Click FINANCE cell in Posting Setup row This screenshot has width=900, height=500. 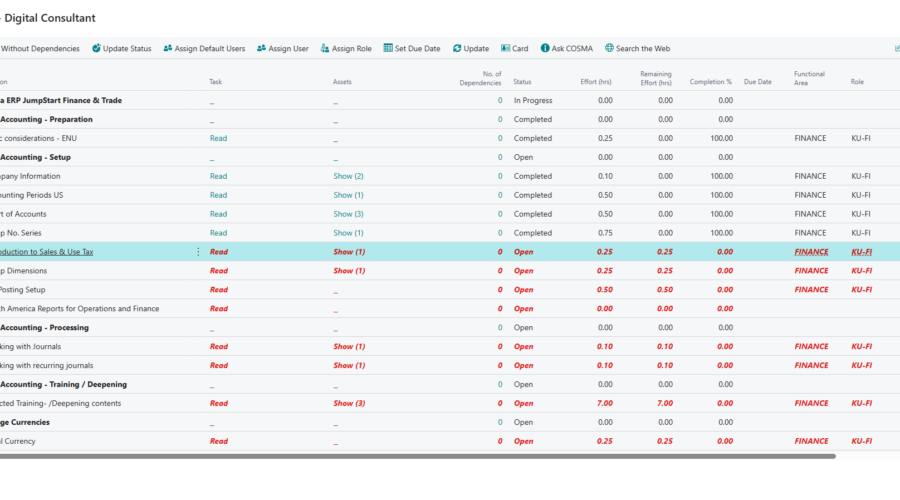(811, 290)
